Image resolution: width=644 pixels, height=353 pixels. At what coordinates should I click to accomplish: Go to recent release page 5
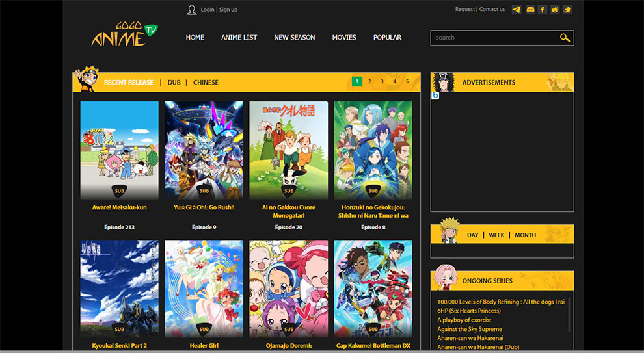pyautogui.click(x=407, y=81)
